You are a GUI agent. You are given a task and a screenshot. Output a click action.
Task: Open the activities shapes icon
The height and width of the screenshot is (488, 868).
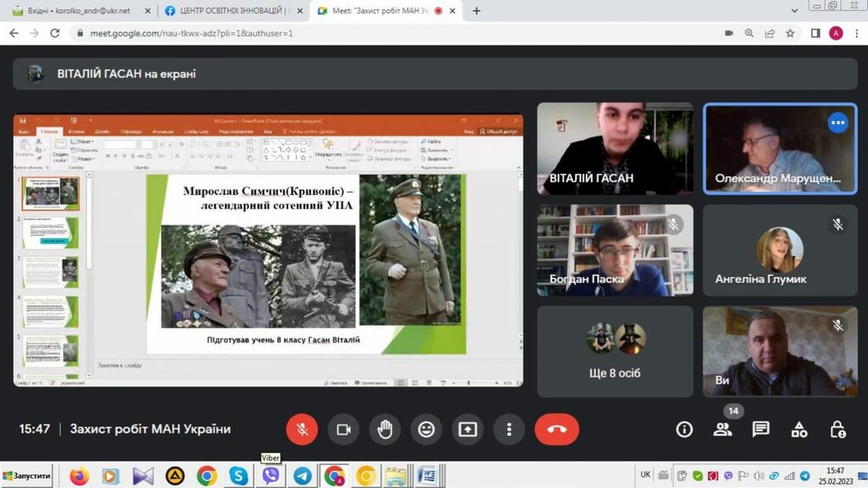799,430
